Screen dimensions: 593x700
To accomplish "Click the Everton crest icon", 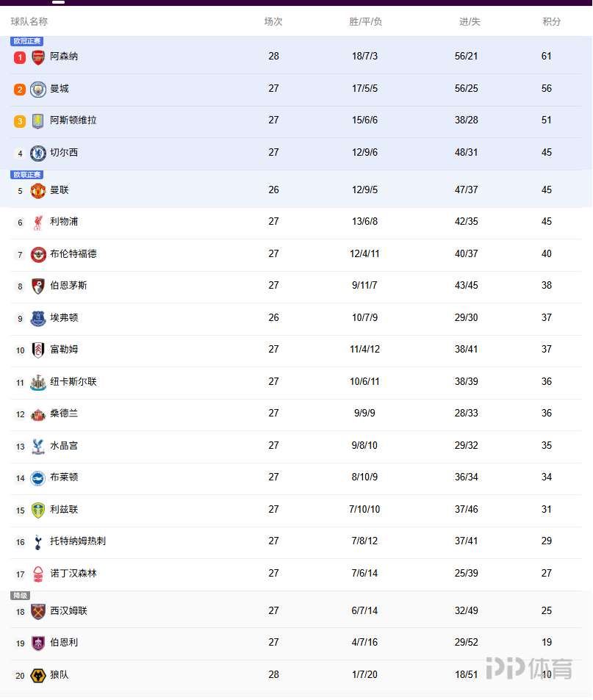I will pos(38,319).
